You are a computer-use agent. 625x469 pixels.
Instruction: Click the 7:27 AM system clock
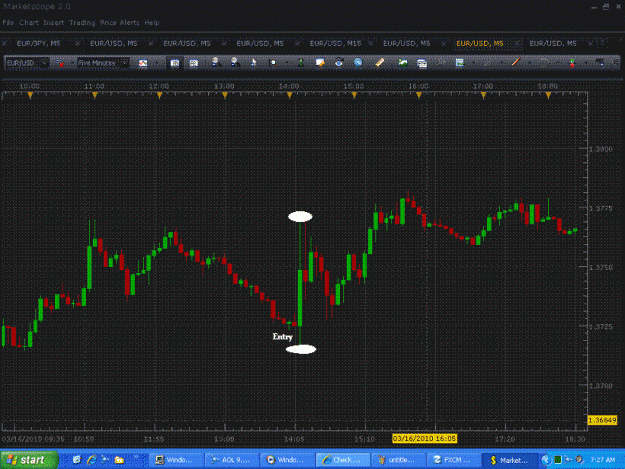click(603, 460)
